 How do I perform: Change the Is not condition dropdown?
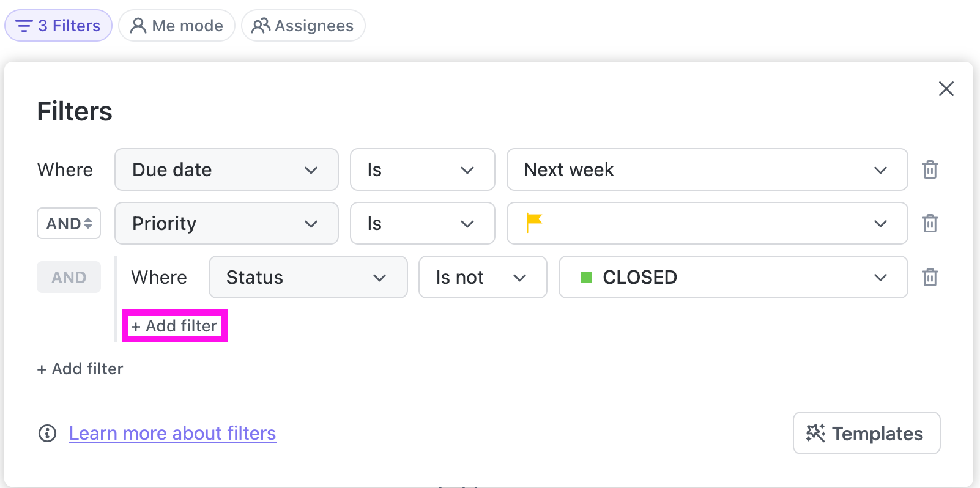[482, 277]
